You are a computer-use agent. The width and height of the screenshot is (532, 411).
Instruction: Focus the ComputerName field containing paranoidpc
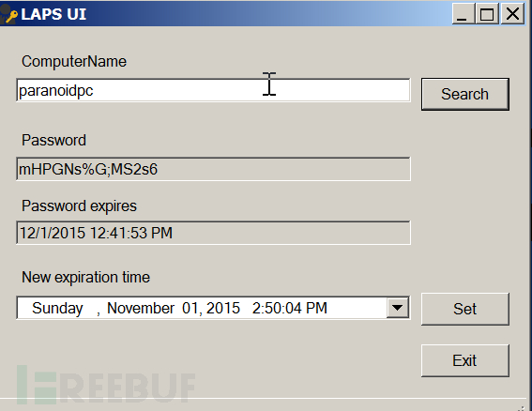213,90
